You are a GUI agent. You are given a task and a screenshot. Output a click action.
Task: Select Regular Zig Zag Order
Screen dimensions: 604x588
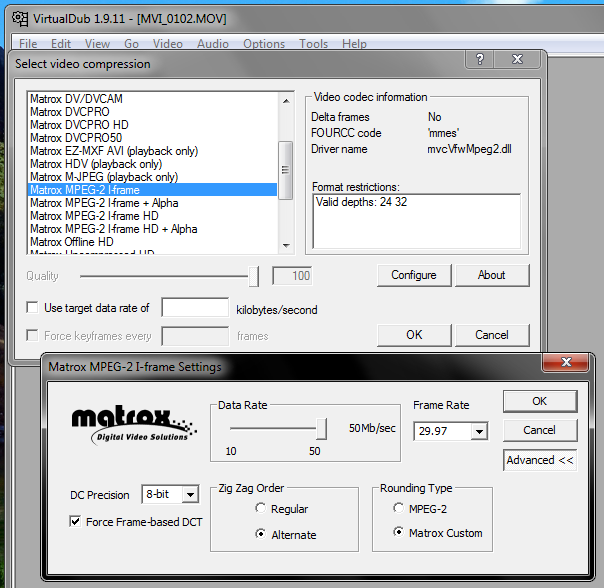click(260, 509)
